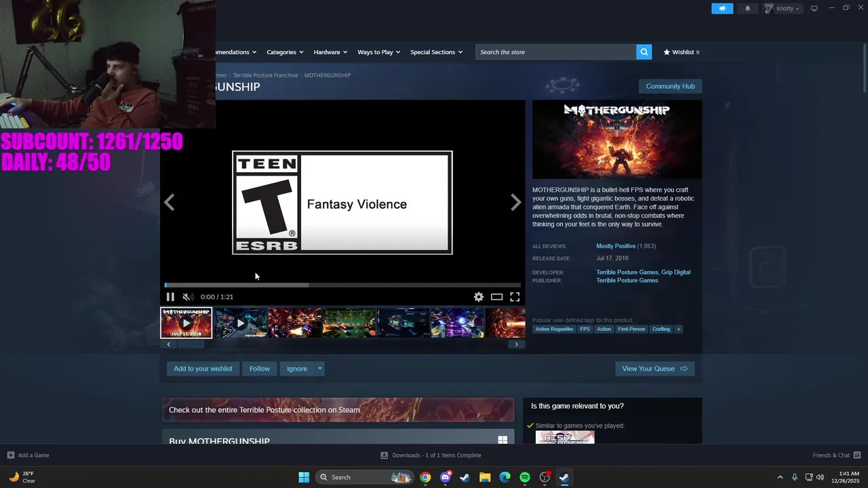Add more tags with plus button
Viewport: 868px width, 488px height.
coord(678,329)
